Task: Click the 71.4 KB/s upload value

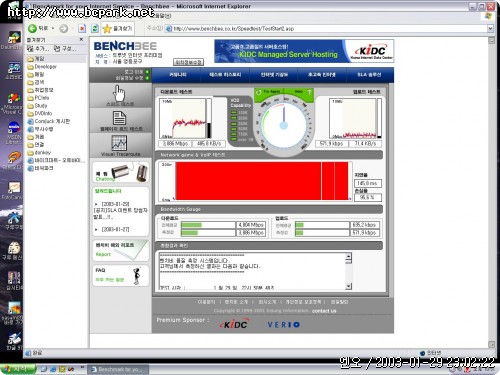Action: [365, 144]
